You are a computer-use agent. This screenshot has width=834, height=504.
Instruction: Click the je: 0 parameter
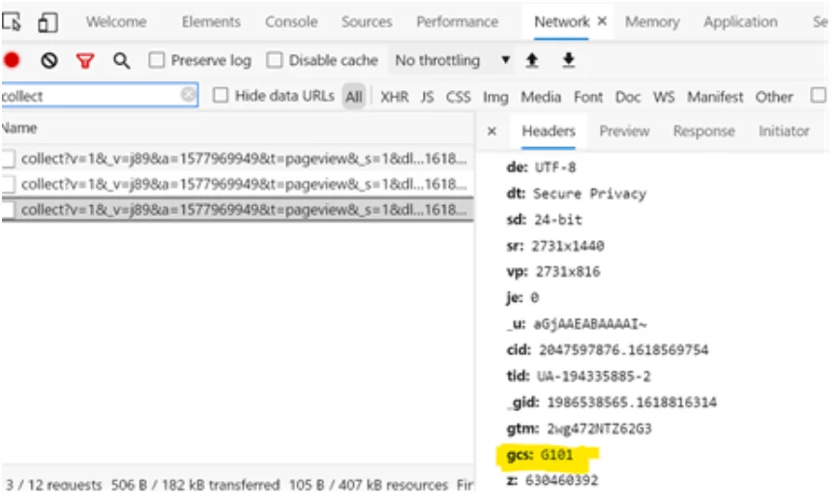(x=522, y=298)
